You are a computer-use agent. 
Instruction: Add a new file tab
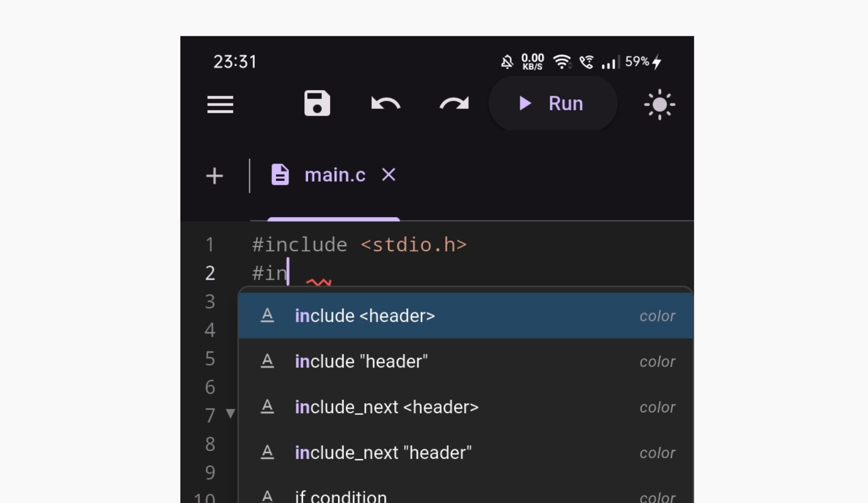214,176
